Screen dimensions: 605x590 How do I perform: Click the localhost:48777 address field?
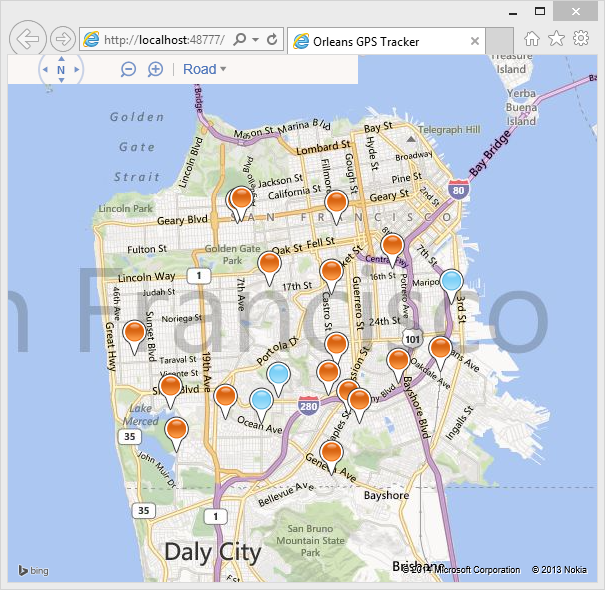tap(164, 39)
